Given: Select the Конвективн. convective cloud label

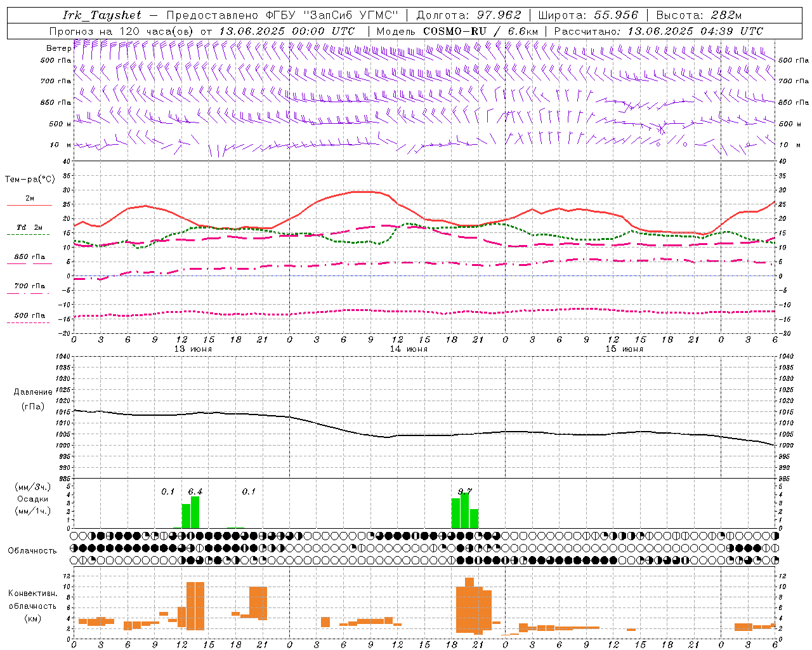Looking at the screenshot, I should 32,594.
